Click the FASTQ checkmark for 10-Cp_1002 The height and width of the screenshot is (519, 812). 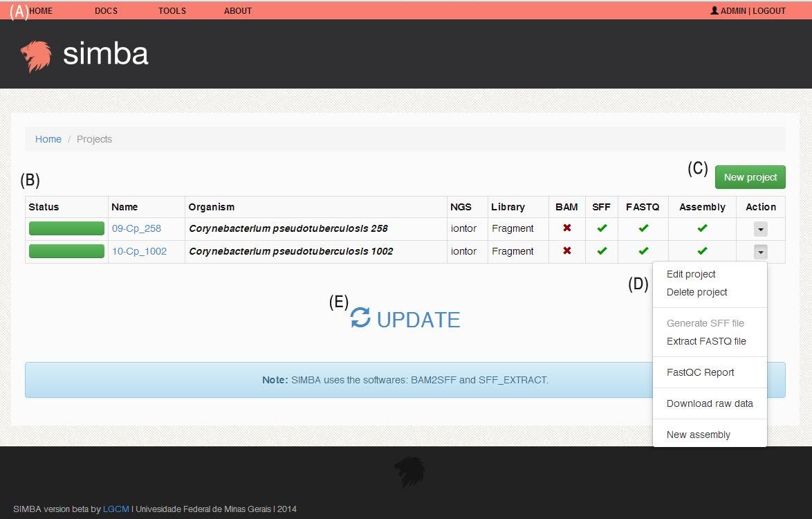coord(642,251)
